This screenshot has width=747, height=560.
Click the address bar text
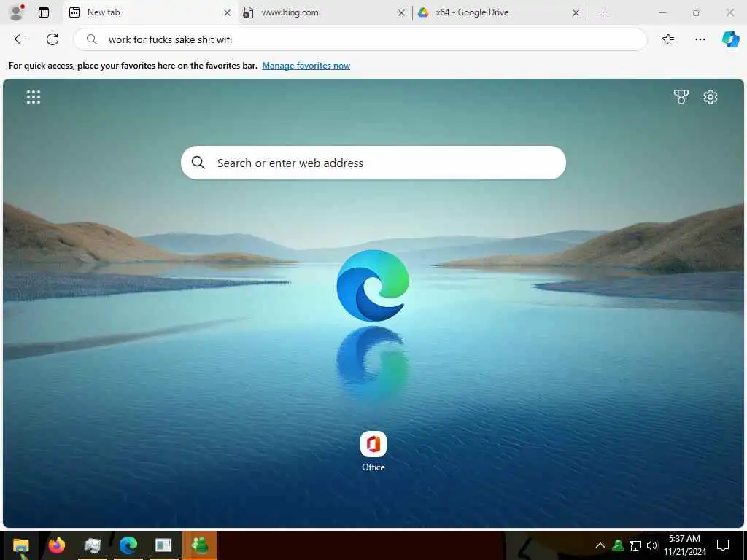point(170,39)
